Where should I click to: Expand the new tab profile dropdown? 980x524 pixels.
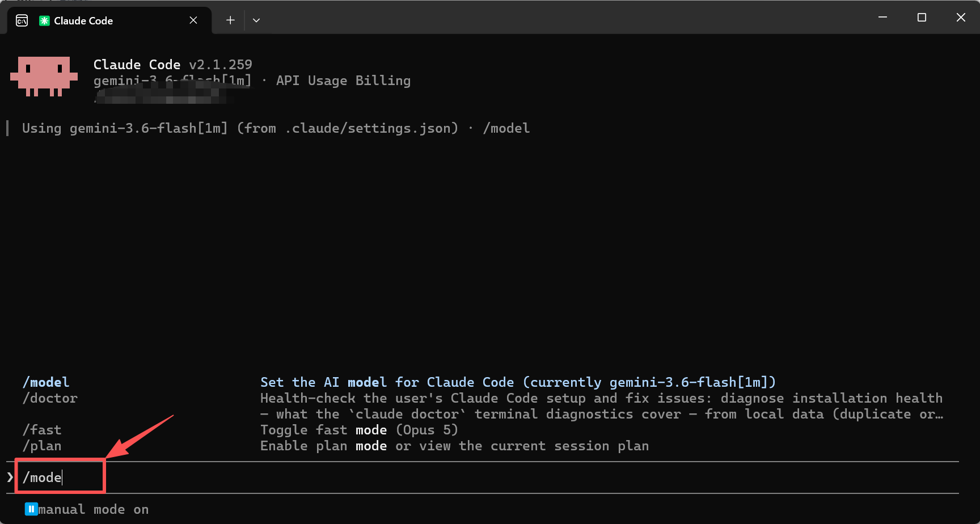[x=256, y=20]
